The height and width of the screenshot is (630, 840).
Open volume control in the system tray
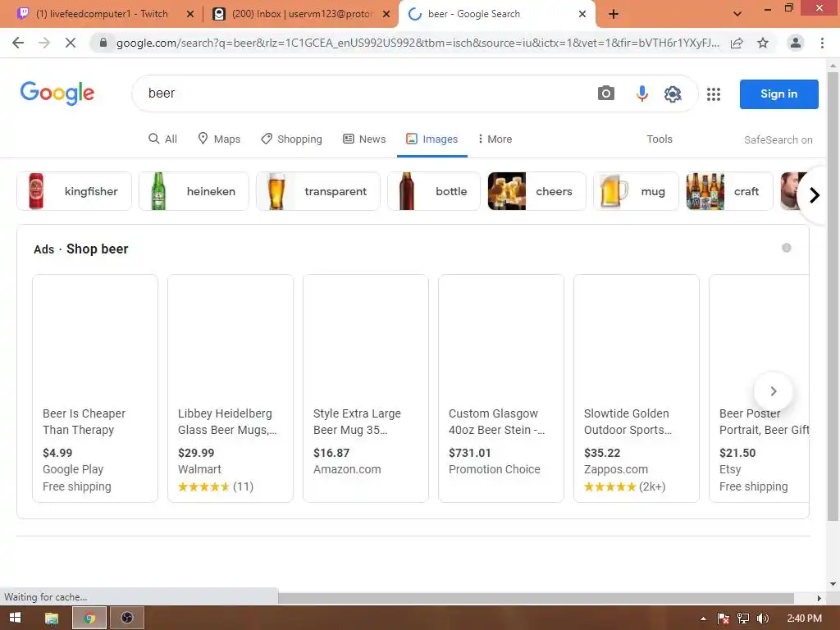coord(763,619)
